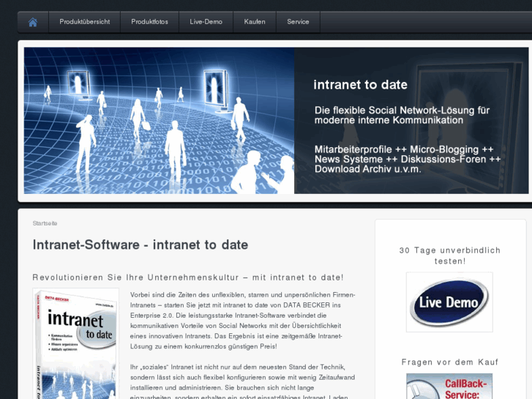
Task: Select Live-Demo in navigation bar
Action: tap(206, 22)
